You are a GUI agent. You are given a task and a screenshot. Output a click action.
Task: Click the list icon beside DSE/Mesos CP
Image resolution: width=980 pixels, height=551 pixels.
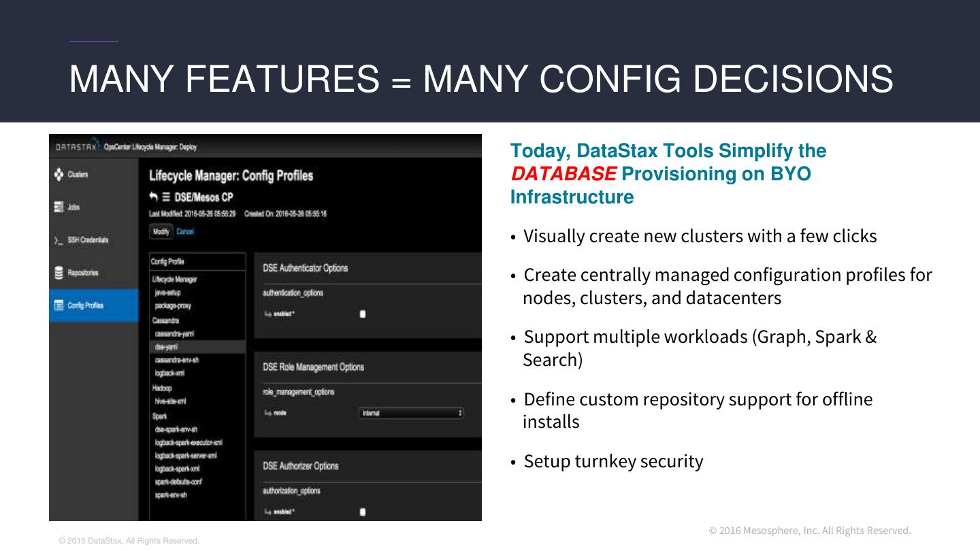tap(166, 197)
